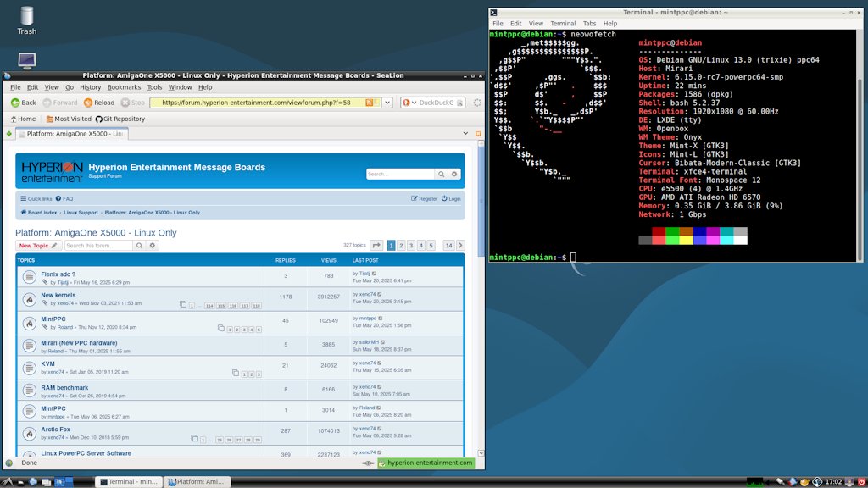Open advanced search gear in forum header
This screenshot has width=868, height=488.
click(454, 175)
